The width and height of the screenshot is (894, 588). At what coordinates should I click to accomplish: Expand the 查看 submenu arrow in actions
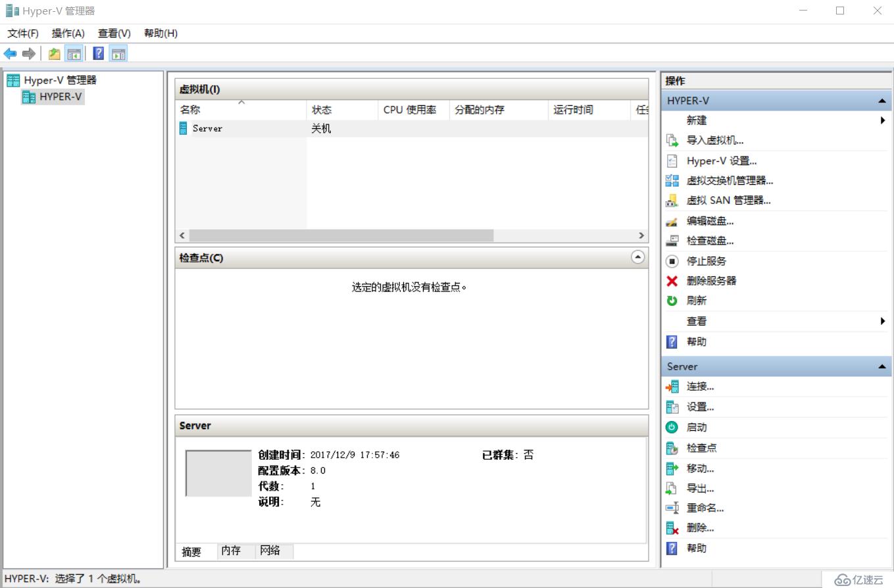pos(882,321)
